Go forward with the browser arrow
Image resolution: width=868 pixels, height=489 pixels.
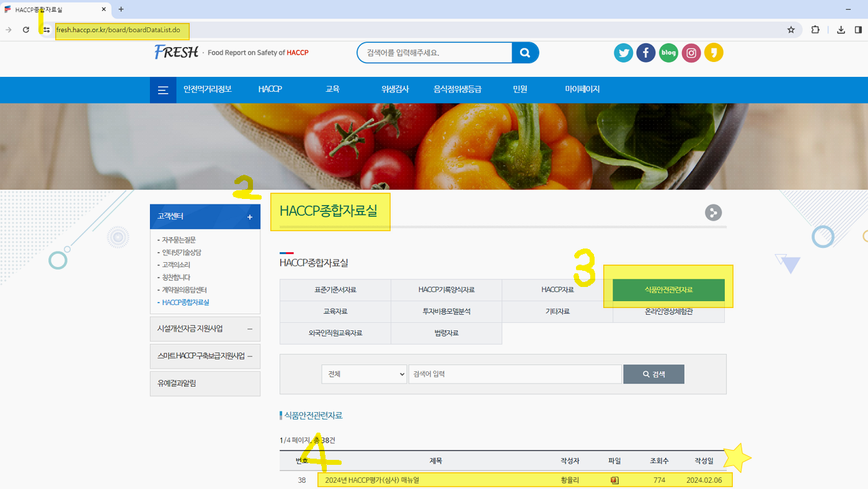click(9, 30)
